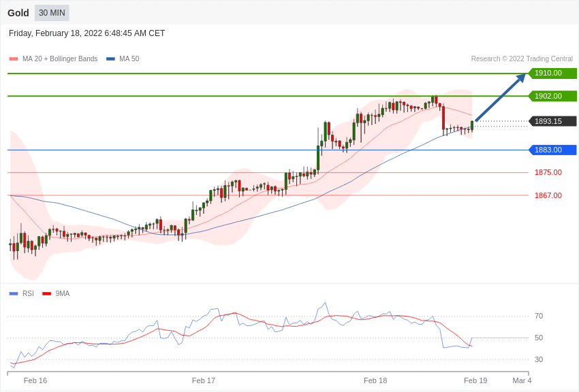Click the 1867.00 support level label
The image size is (579, 392).
click(548, 195)
